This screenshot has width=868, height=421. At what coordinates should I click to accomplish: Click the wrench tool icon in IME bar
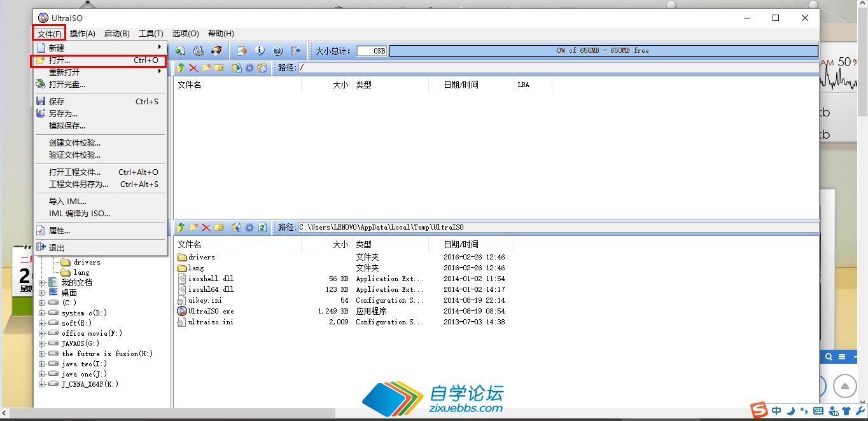coord(859,411)
